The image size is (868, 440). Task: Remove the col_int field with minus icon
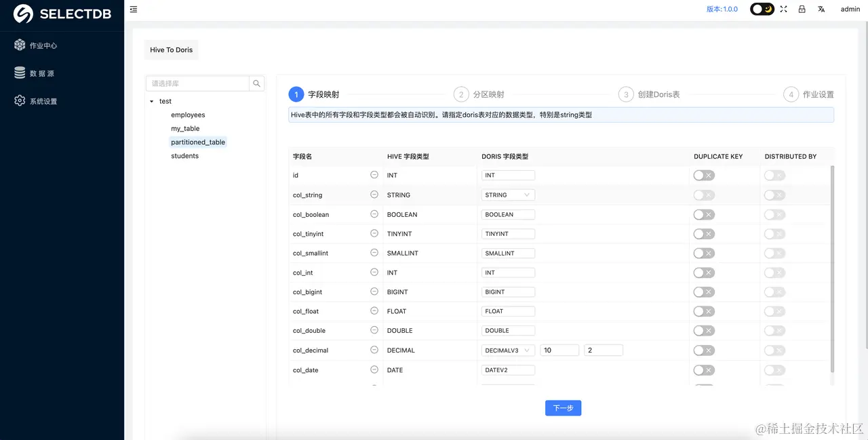[374, 272]
